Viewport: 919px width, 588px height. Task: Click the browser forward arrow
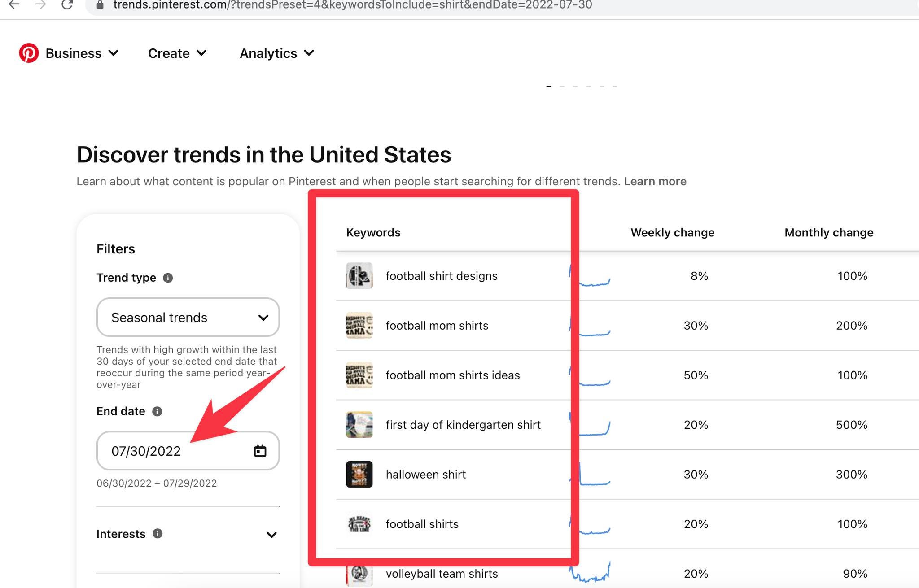[x=41, y=5]
